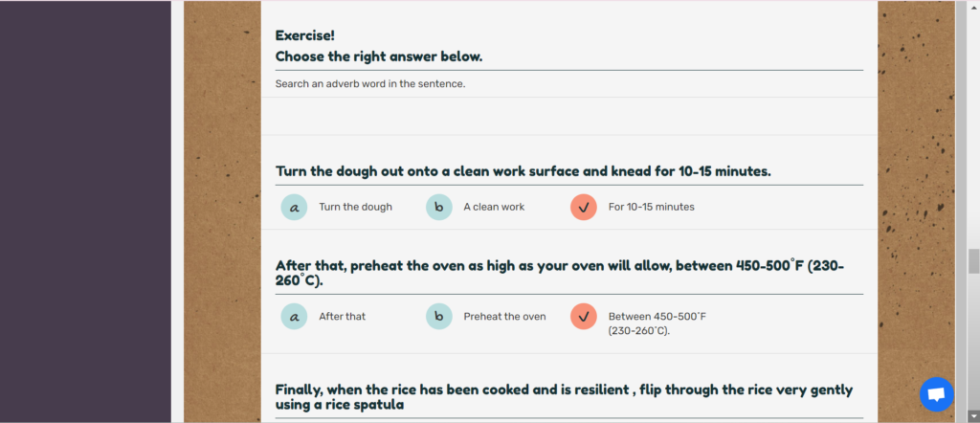
Task: Click the vertical scrollbar thumb
Action: click(973, 261)
